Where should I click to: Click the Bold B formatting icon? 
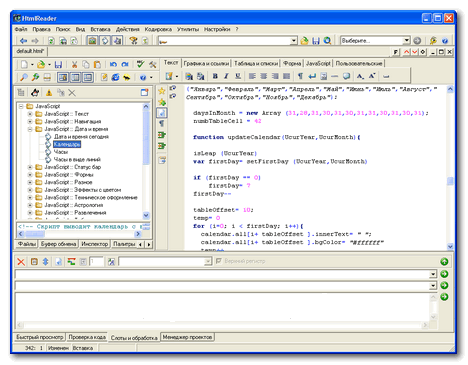click(215, 76)
